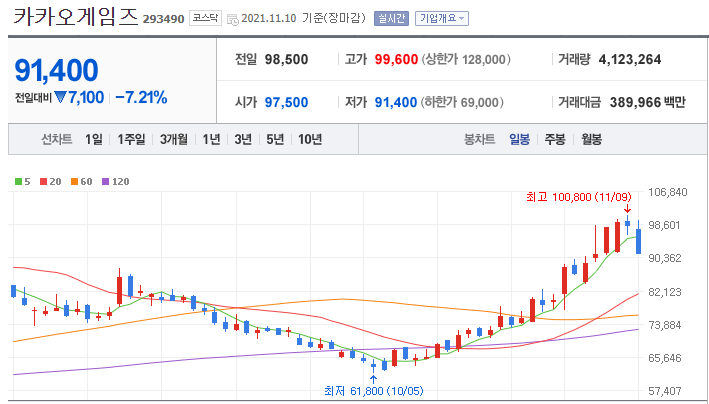The width and height of the screenshot is (709, 404).
Task: Click the 98,601 y-axis label
Action: pos(664,225)
